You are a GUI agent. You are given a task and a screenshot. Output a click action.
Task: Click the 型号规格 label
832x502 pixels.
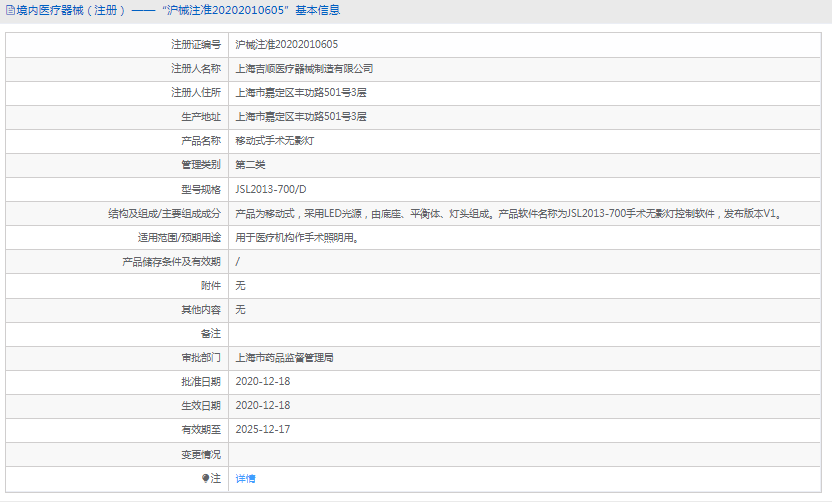(x=201, y=189)
